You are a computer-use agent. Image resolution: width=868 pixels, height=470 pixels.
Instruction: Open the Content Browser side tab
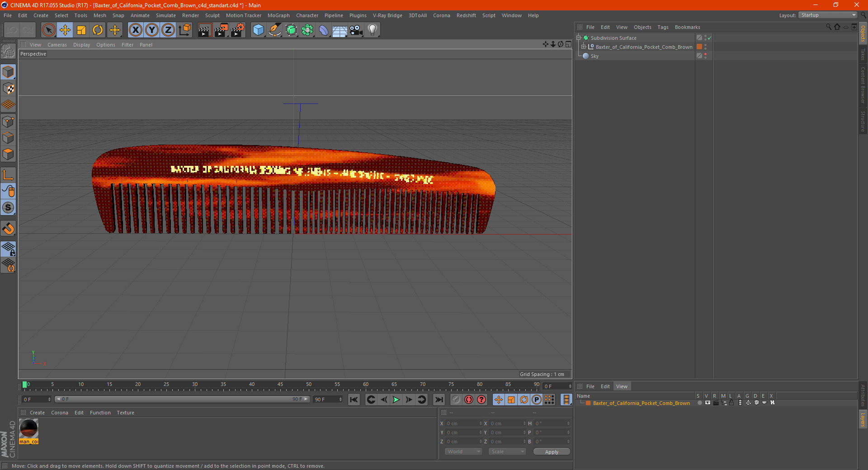[863, 85]
